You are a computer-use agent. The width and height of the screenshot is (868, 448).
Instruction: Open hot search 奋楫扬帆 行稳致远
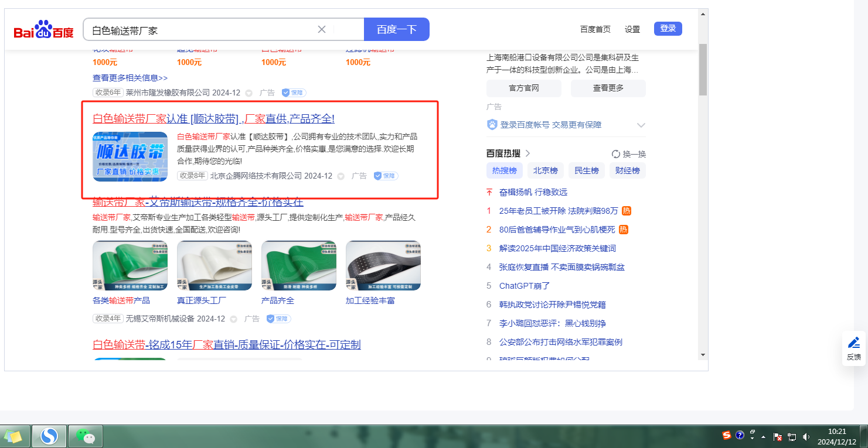coord(533,192)
